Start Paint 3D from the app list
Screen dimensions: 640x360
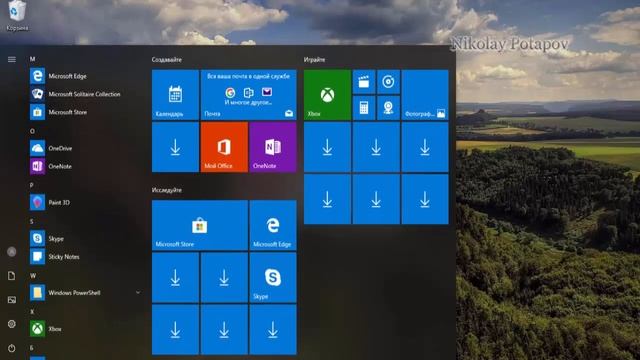tap(85, 202)
